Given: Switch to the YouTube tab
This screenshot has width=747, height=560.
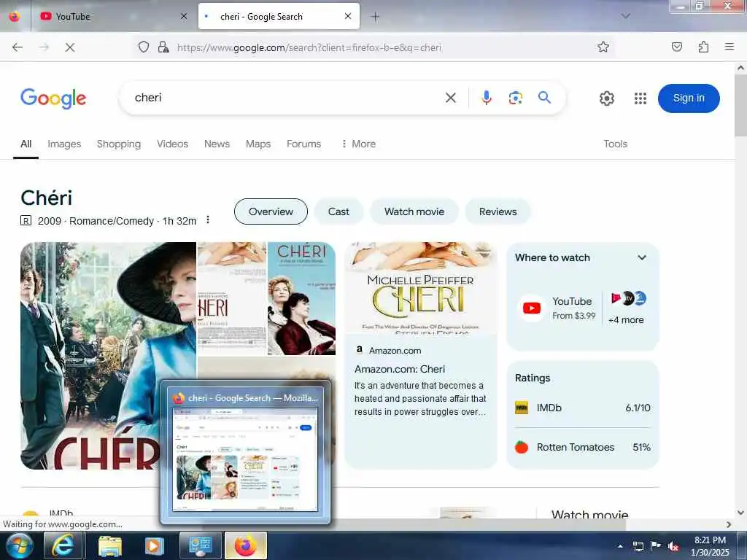Looking at the screenshot, I should [x=112, y=17].
